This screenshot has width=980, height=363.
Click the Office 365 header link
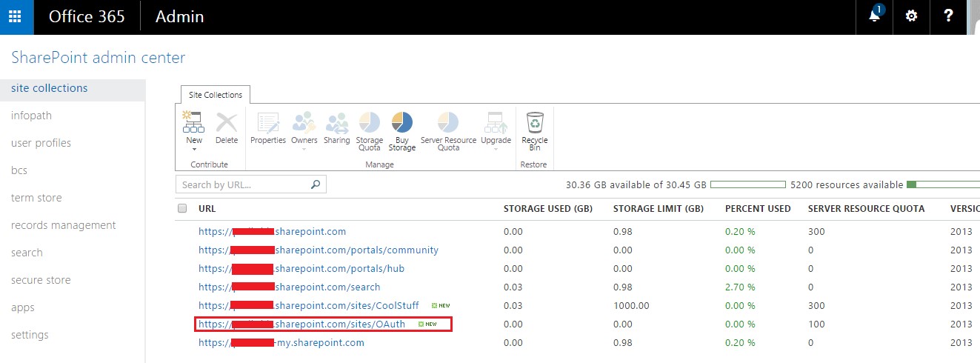[87, 17]
